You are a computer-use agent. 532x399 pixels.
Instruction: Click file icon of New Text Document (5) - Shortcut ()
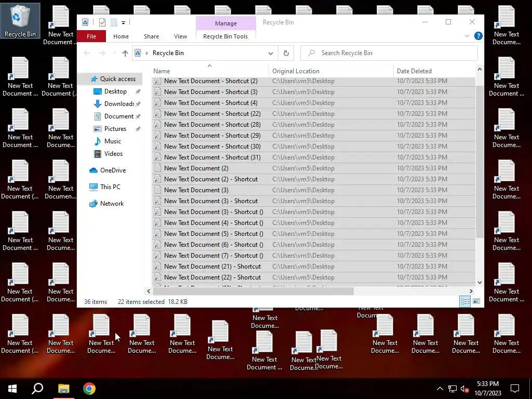click(x=157, y=234)
